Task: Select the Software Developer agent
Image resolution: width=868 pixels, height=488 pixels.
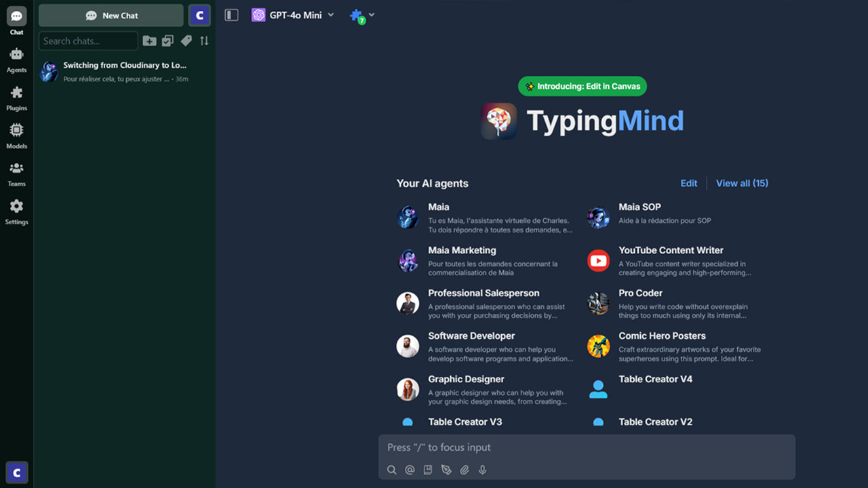Action: [x=485, y=346]
